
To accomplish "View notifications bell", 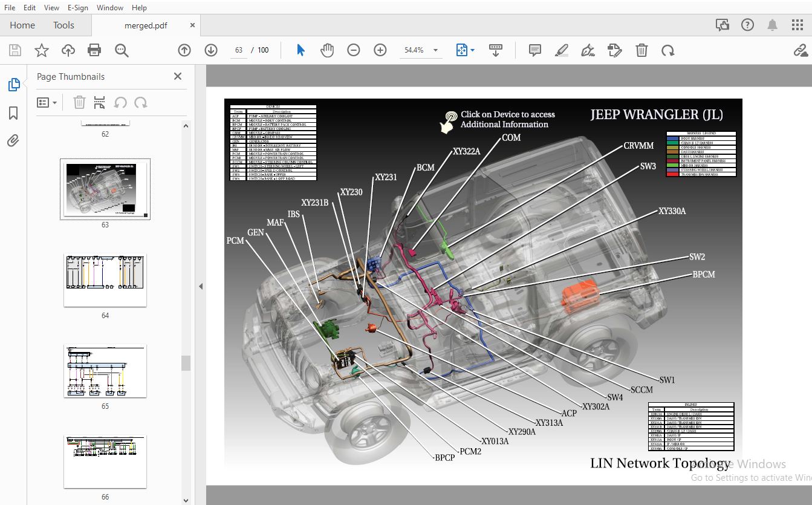I will pos(772,25).
